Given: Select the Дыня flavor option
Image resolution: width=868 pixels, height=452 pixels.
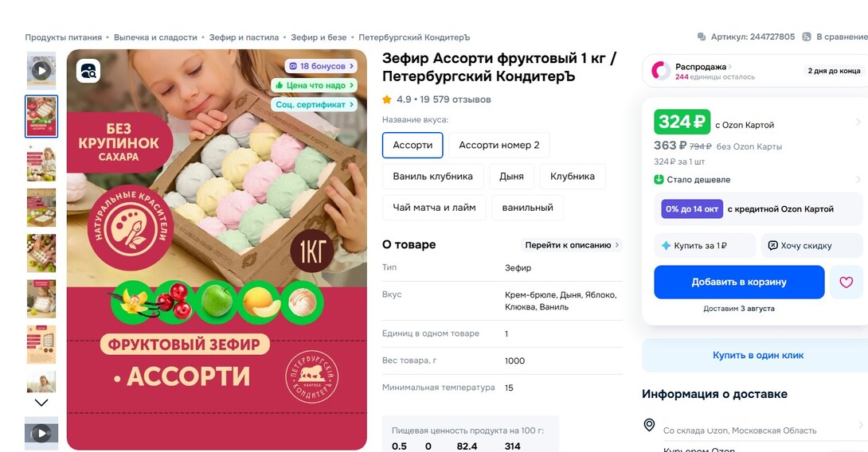Looking at the screenshot, I should coord(511,177).
